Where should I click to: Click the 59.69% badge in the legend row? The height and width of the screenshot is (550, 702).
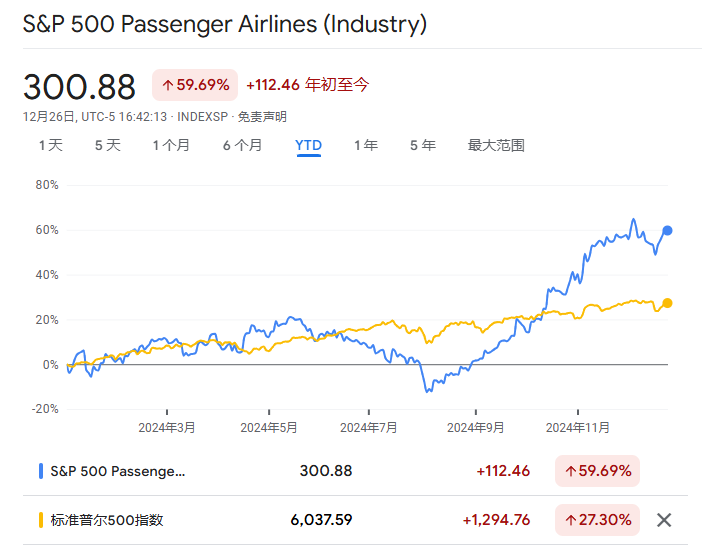click(x=597, y=470)
